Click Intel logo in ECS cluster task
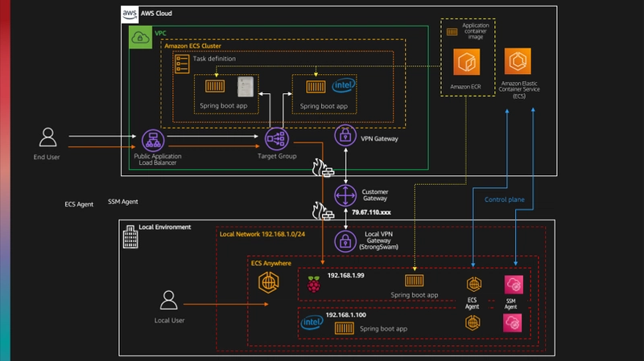 (x=344, y=85)
